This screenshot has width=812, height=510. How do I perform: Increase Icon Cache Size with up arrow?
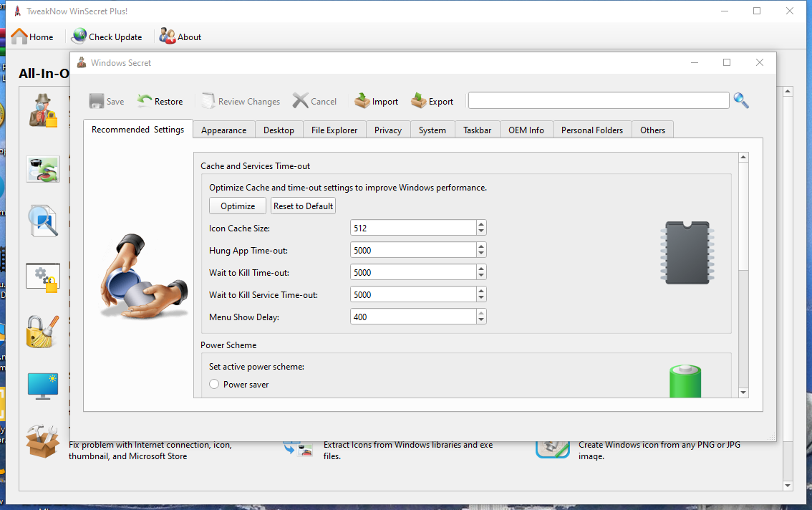481,224
